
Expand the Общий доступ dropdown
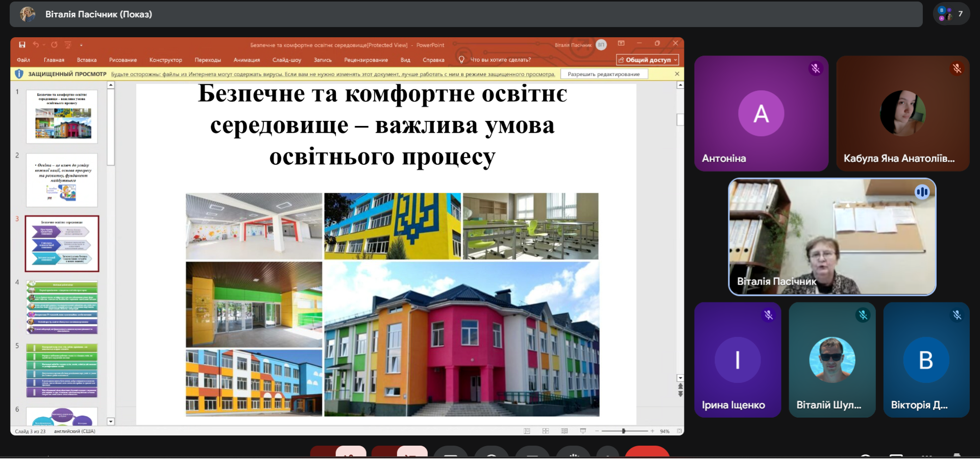(x=675, y=60)
